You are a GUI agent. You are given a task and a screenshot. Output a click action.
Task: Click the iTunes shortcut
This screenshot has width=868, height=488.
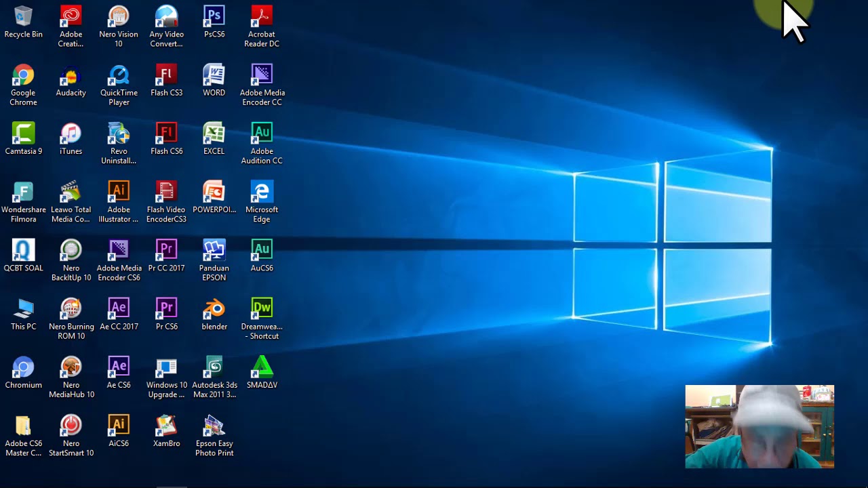[x=71, y=133]
